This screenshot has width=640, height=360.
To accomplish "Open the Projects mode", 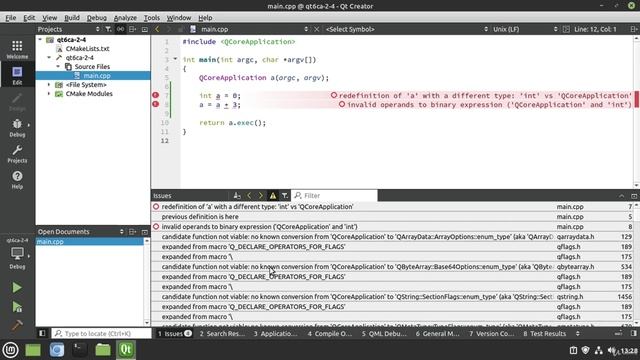I will 17,153.
